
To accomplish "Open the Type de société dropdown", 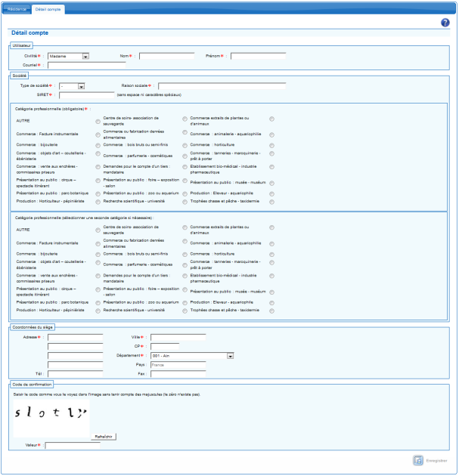I will (x=72, y=86).
